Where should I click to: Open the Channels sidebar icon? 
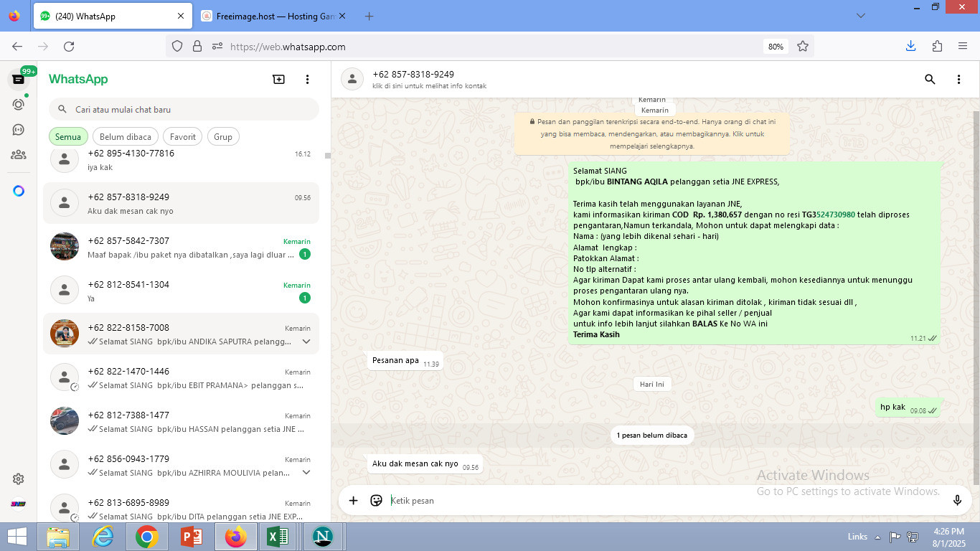19,130
